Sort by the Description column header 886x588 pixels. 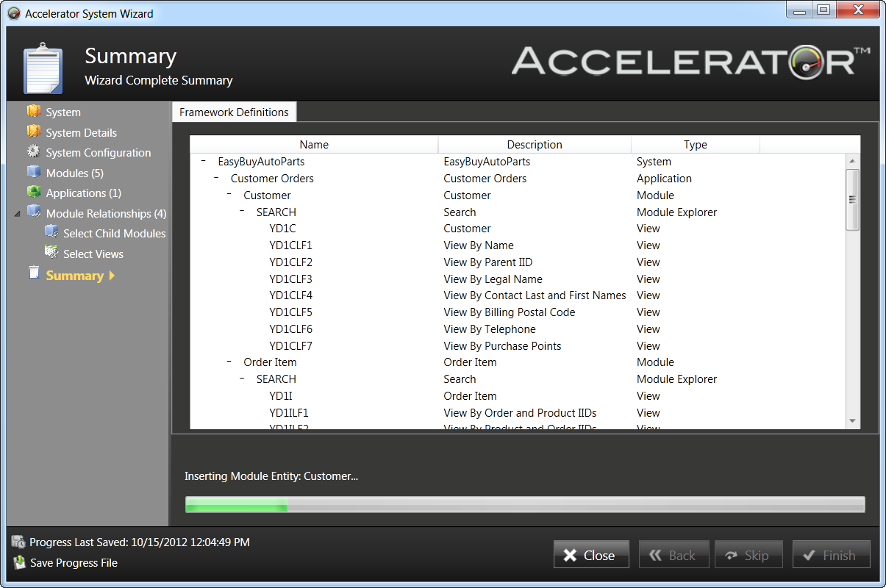535,145
